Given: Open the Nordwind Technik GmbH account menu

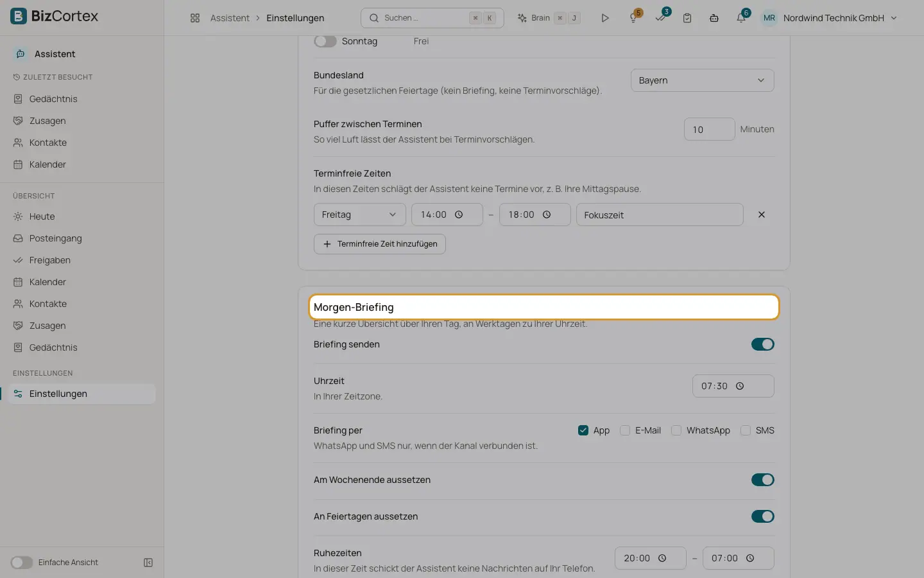Looking at the screenshot, I should (x=829, y=18).
